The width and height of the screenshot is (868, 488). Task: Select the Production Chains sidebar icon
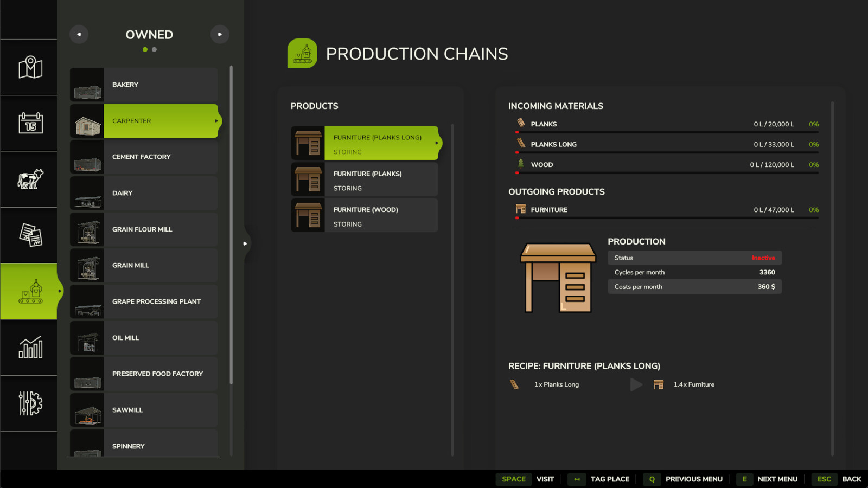(x=29, y=292)
